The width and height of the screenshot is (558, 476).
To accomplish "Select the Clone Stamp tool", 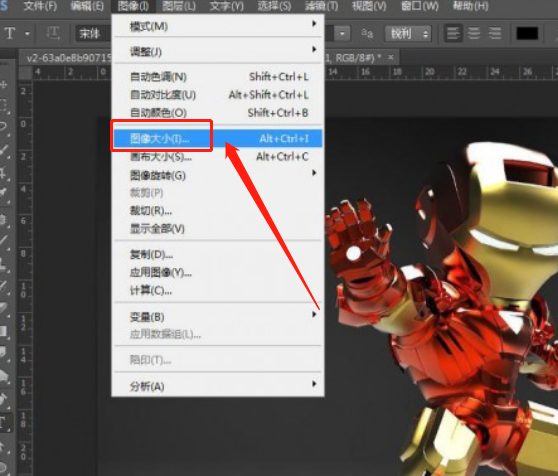I will [5, 264].
